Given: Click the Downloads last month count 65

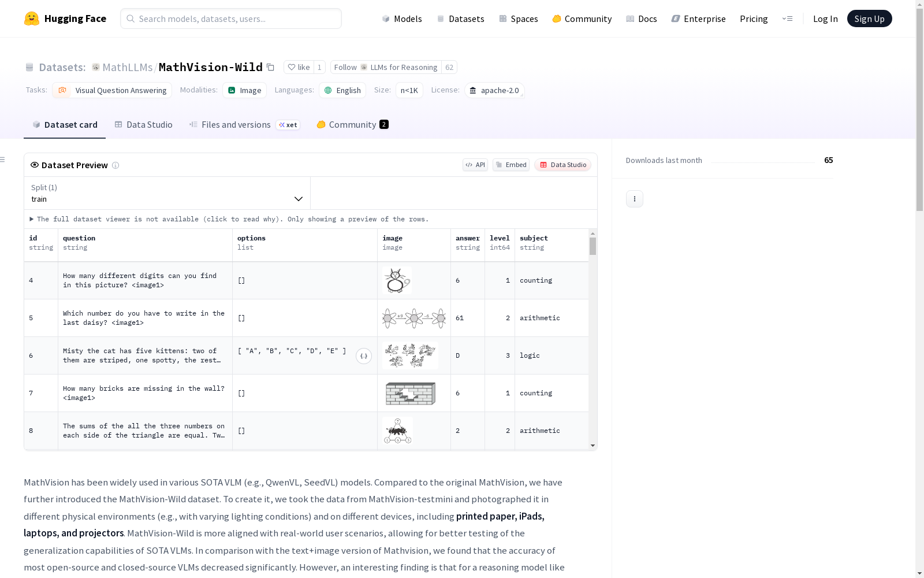Looking at the screenshot, I should tap(829, 160).
